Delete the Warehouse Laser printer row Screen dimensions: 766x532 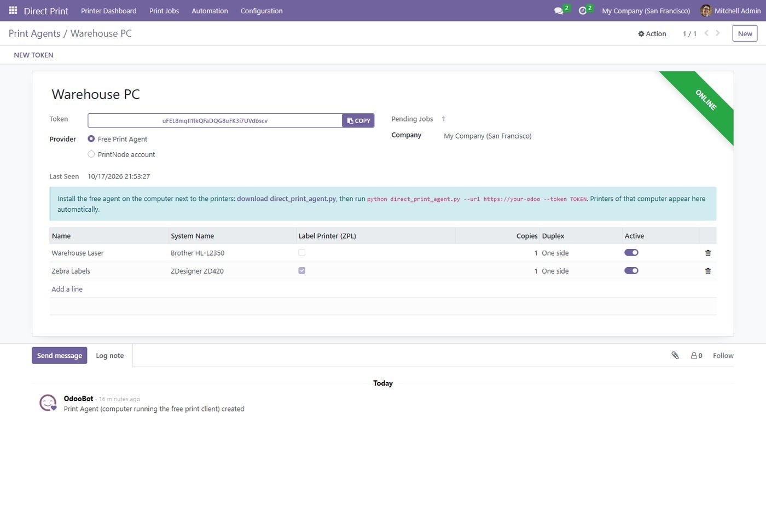pyautogui.click(x=708, y=253)
